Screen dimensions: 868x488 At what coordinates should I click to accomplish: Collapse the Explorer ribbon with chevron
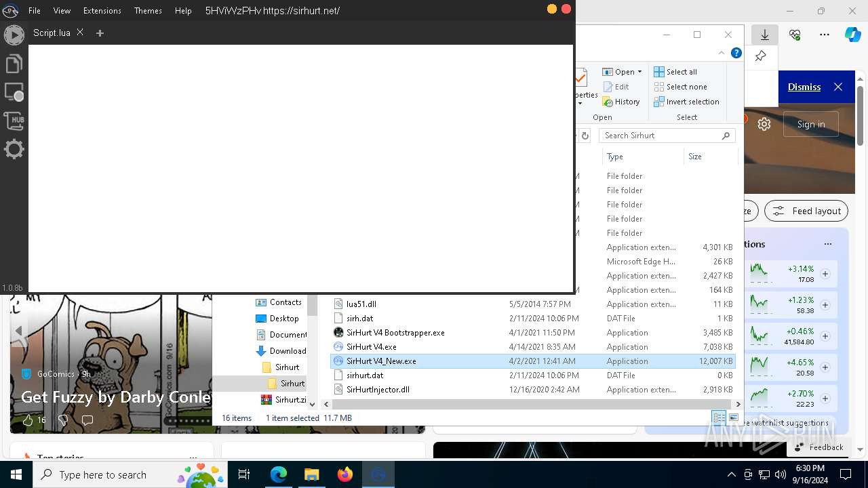(721, 53)
